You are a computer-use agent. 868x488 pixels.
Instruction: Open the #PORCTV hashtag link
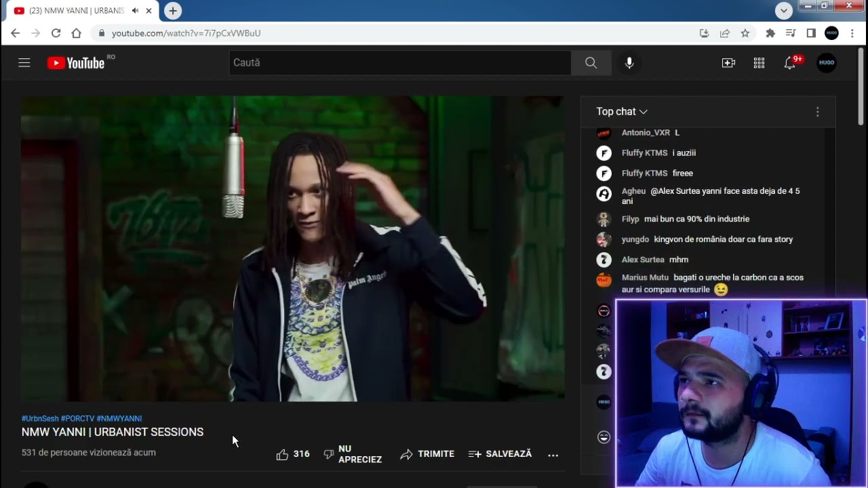(x=77, y=419)
